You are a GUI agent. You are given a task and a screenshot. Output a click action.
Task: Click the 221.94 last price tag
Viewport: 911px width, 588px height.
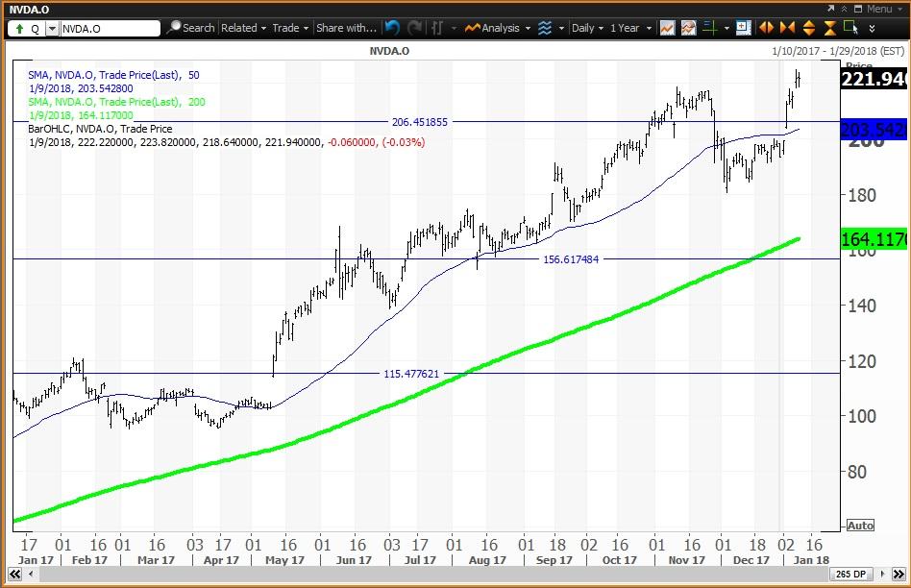click(x=873, y=79)
